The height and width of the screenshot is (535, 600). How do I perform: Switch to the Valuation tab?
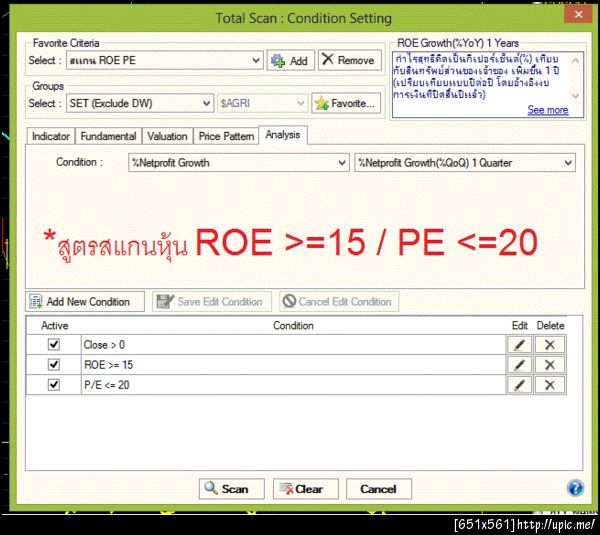pos(167,136)
